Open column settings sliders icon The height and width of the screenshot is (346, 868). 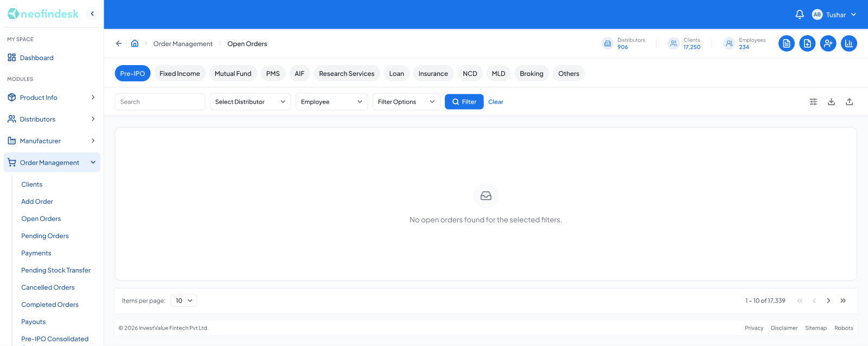(813, 101)
